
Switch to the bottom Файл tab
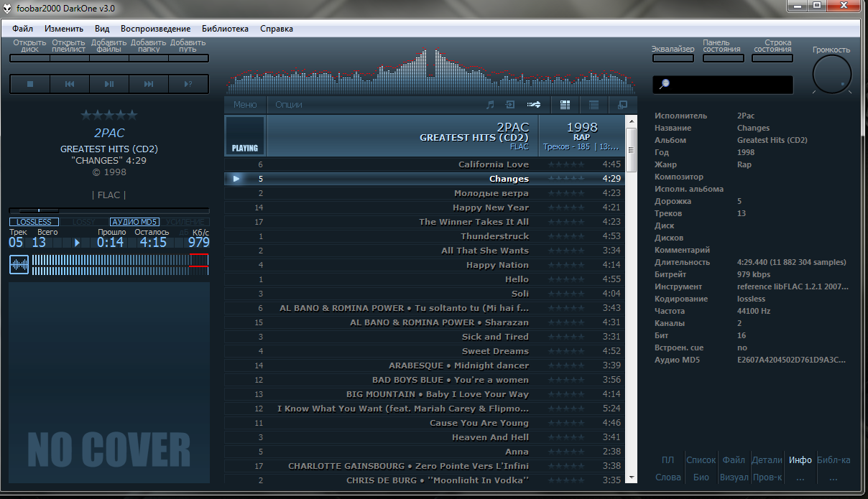tap(734, 460)
